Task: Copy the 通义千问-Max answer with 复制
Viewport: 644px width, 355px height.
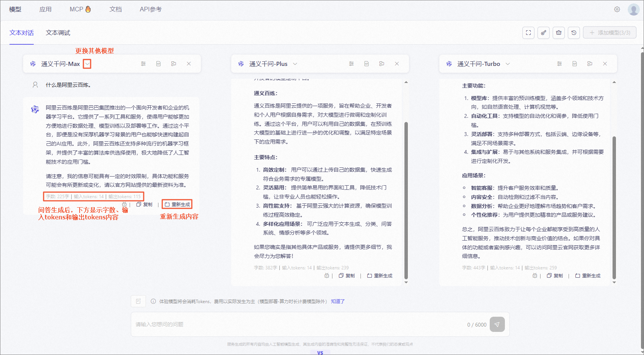Action: pyautogui.click(x=144, y=205)
